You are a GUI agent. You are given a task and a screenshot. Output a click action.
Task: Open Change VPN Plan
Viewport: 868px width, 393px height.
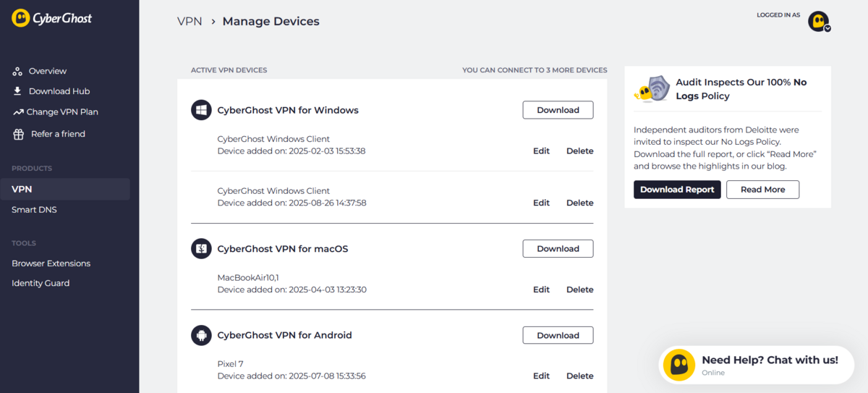point(62,112)
